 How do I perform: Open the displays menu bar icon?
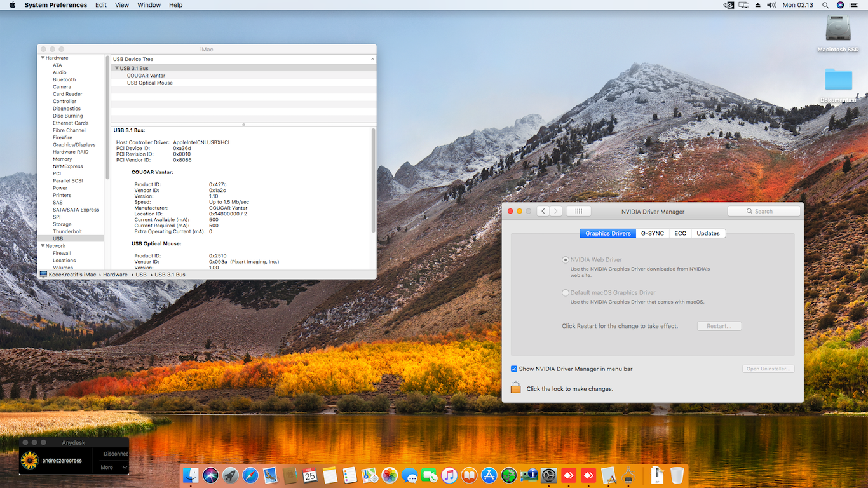743,5
